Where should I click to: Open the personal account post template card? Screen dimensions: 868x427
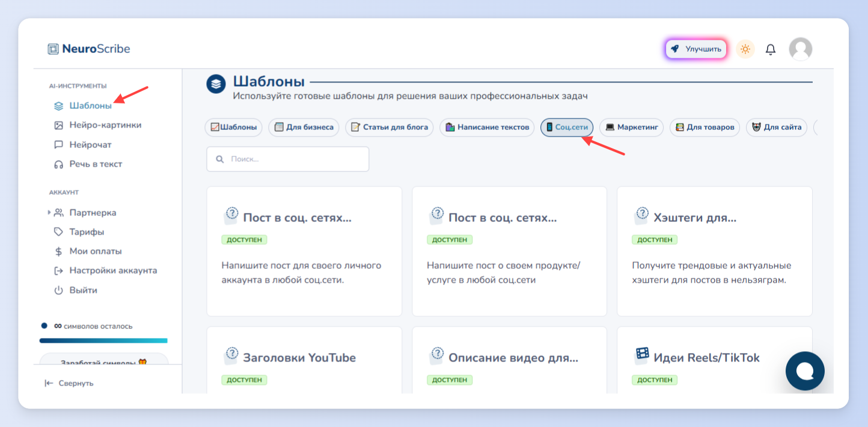[304, 251]
